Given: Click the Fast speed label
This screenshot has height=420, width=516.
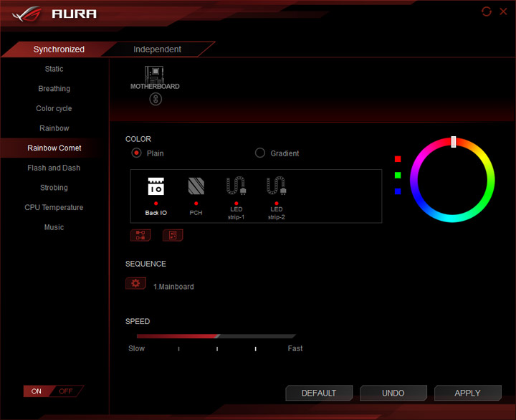Looking at the screenshot, I should point(295,348).
